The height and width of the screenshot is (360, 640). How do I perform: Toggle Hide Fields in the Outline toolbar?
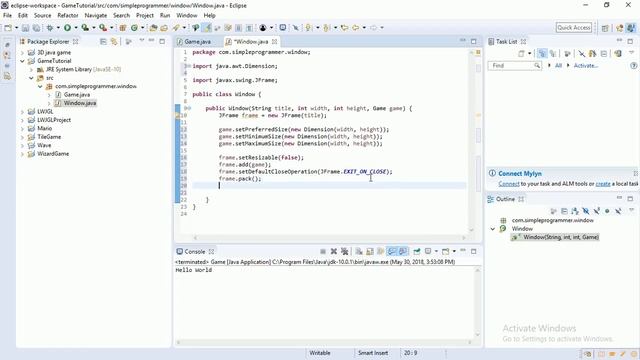[x=586, y=211]
